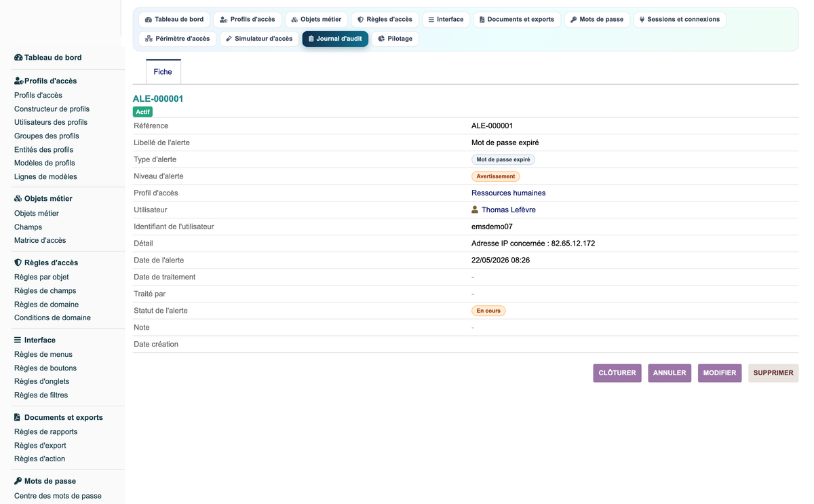This screenshot has width=814, height=504.
Task: Click the MODIFIER button
Action: [720, 373]
